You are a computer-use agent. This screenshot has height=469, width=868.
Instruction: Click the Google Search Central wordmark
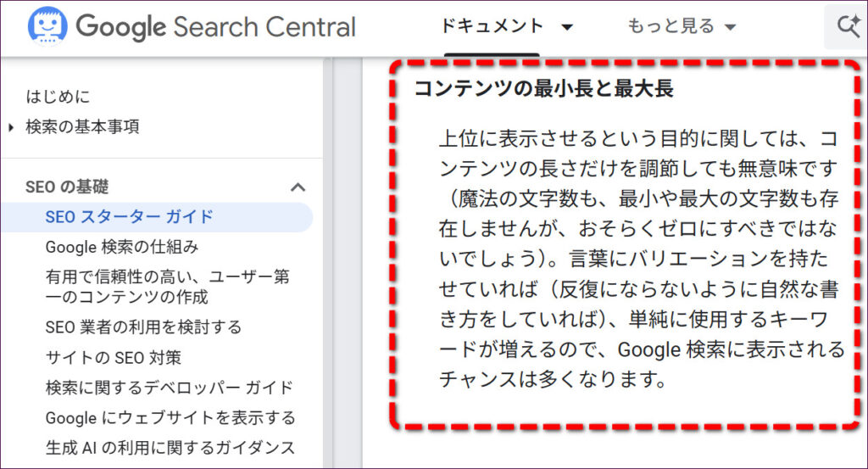[x=215, y=27]
